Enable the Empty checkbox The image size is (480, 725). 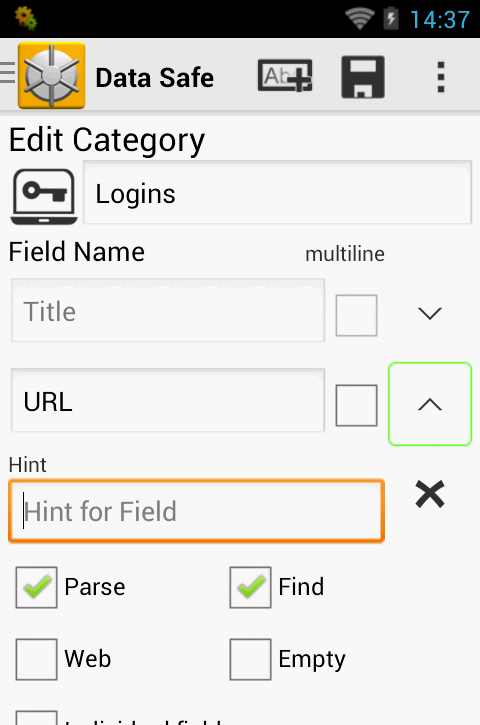[250, 659]
